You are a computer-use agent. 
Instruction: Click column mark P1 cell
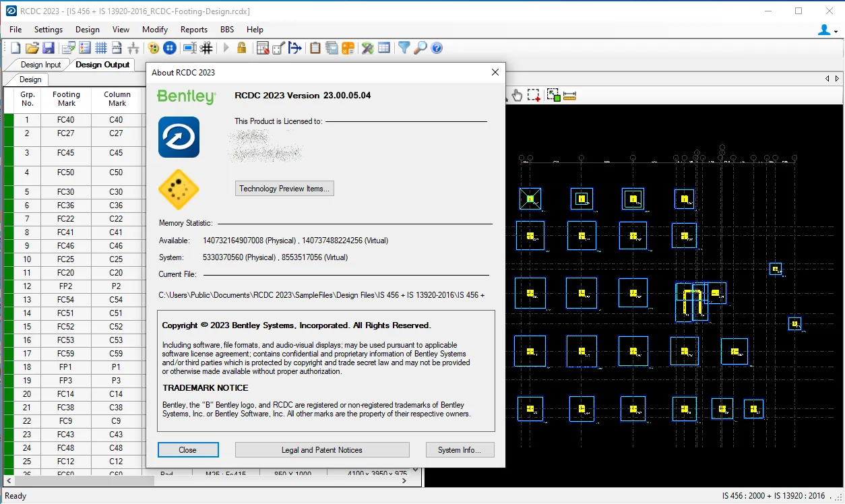point(117,367)
